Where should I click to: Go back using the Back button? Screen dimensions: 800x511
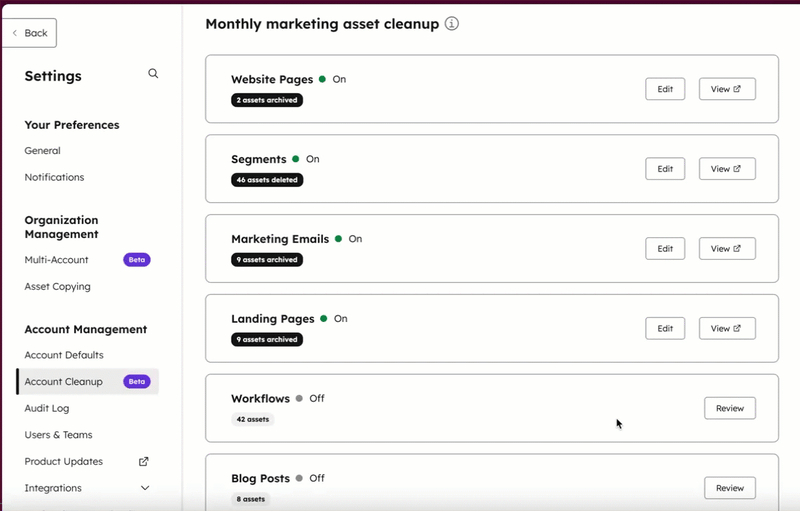tap(29, 33)
